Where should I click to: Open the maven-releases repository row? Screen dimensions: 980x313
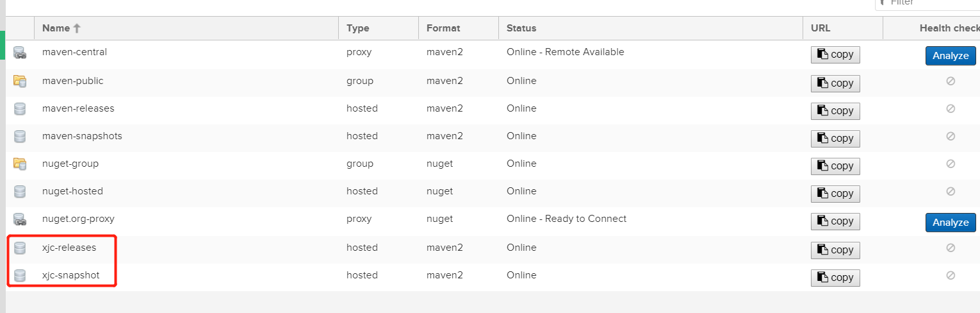(78, 108)
